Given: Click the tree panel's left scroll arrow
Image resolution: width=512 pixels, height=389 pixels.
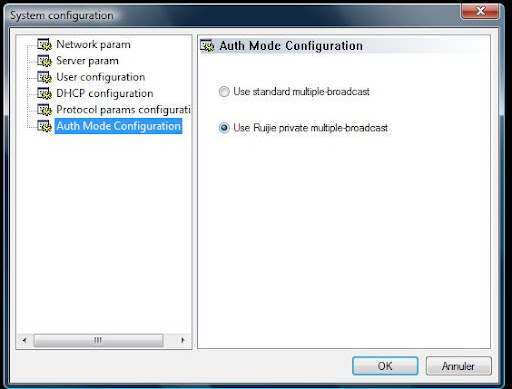Looking at the screenshot, I should point(24,340).
